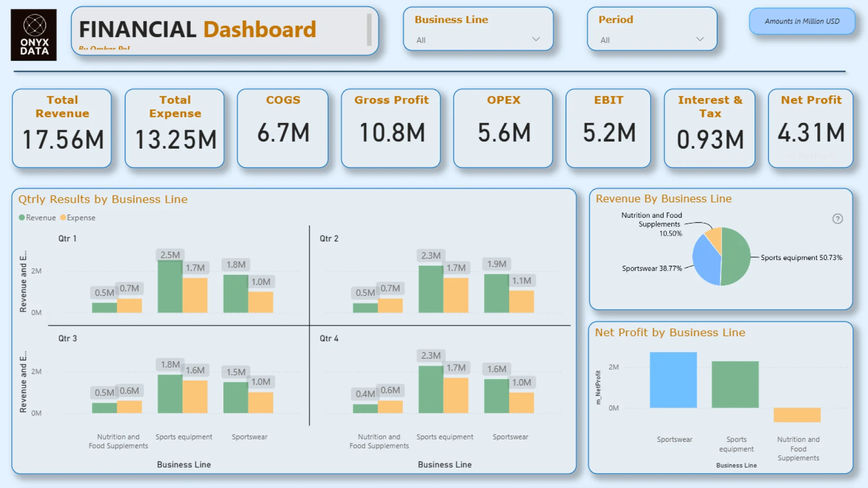Click the Nutrition and Food Supplements 10.50% label
Viewport: 868px width, 488px height.
(x=651, y=224)
